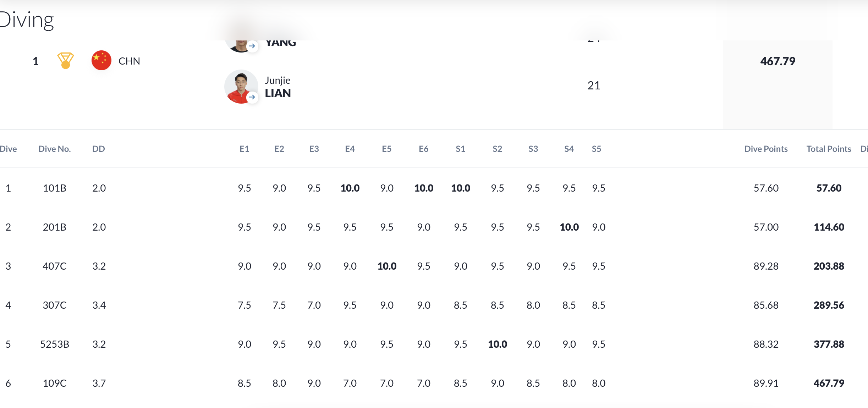Click Junjie Lian's athlete photo
This screenshot has width=868, height=408.
[x=240, y=86]
